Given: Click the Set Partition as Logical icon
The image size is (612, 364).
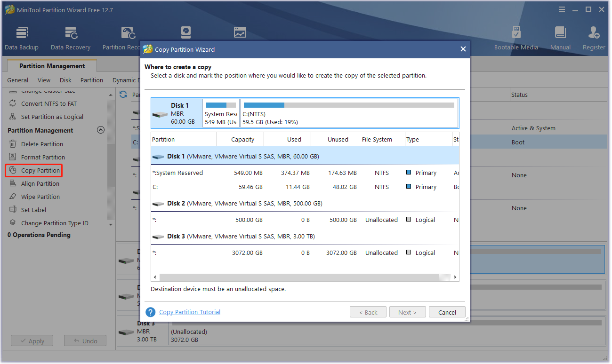Looking at the screenshot, I should [x=13, y=117].
